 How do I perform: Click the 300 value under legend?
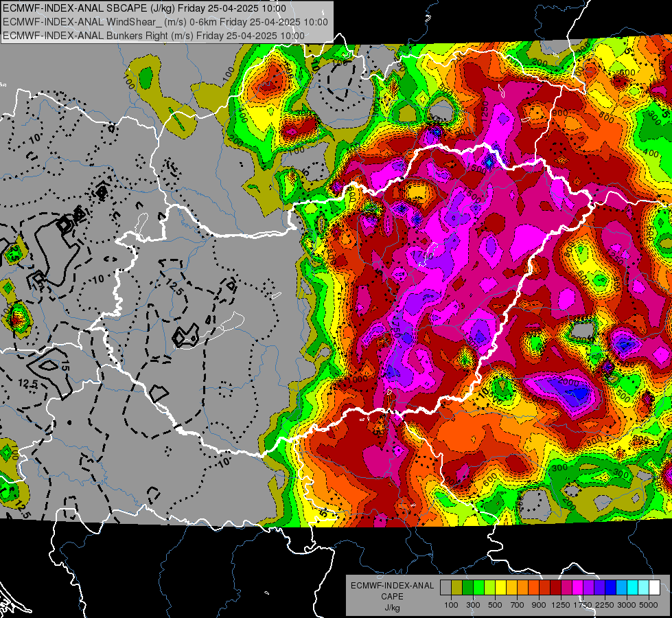473,605
